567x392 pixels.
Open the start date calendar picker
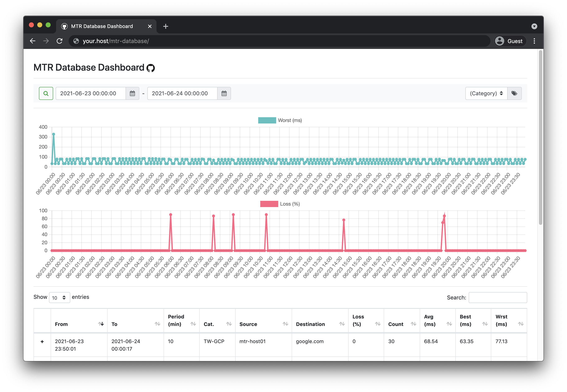(132, 93)
